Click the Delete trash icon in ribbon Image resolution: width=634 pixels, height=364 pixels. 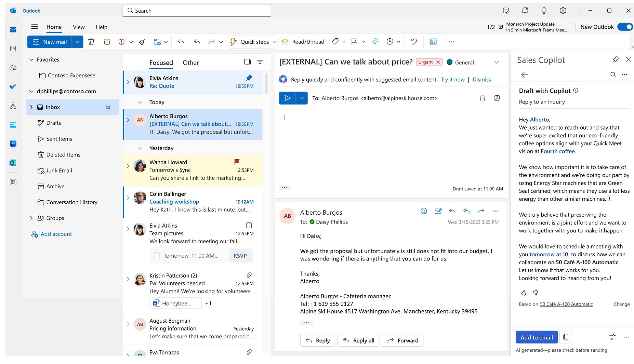(x=91, y=42)
